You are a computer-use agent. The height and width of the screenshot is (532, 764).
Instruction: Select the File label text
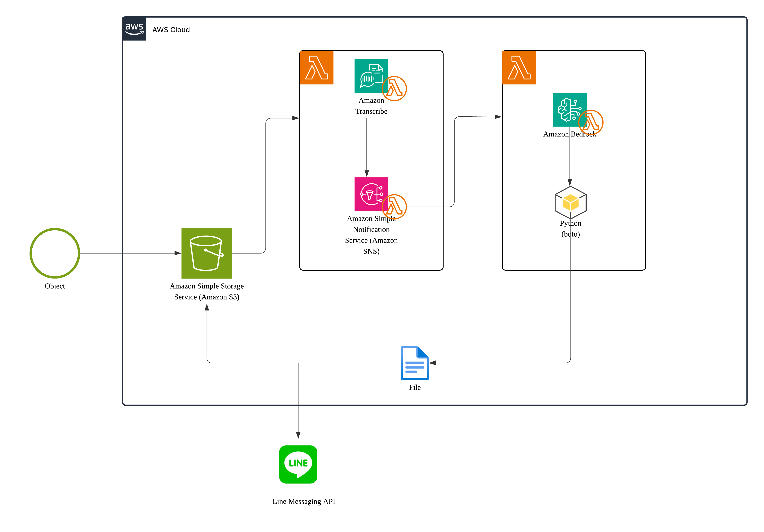pos(415,387)
